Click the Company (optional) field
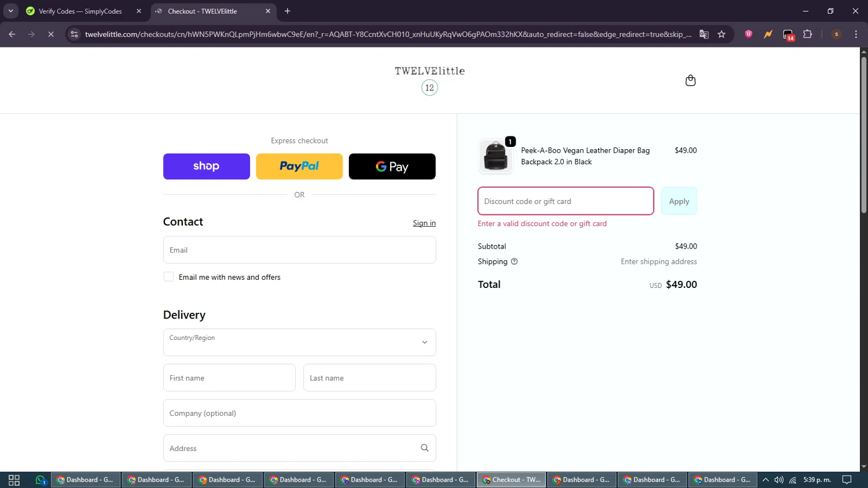Screen dimensions: 868x488 [x=300, y=413]
